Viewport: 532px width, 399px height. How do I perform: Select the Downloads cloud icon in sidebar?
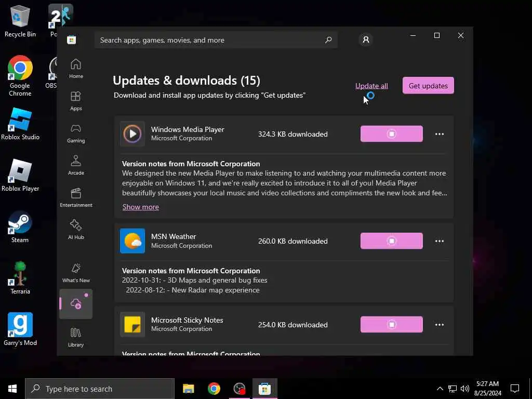click(76, 303)
